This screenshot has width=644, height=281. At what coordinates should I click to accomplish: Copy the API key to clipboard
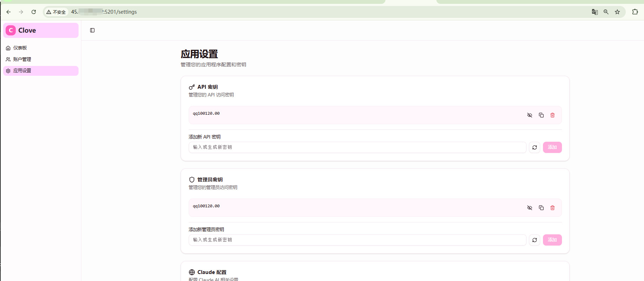click(541, 115)
